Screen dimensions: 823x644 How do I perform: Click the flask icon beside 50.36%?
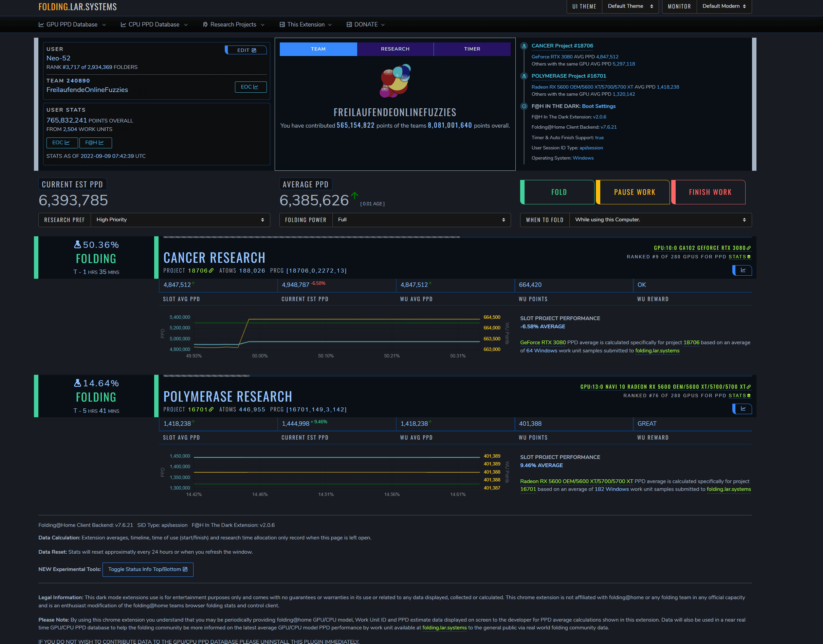click(77, 244)
